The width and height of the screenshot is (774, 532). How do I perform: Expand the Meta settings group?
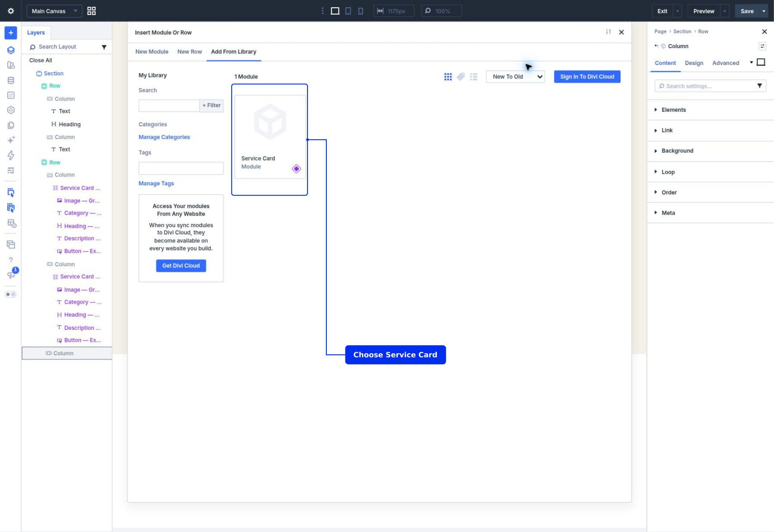[710, 213]
